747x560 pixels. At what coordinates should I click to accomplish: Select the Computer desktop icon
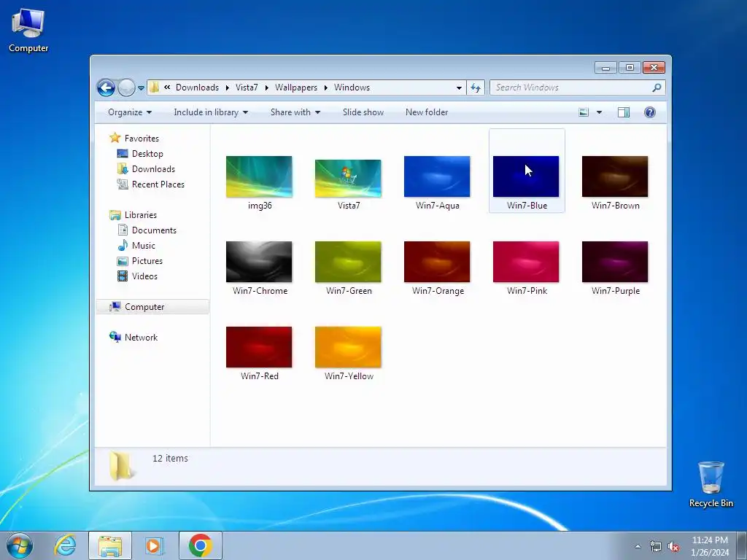click(28, 31)
